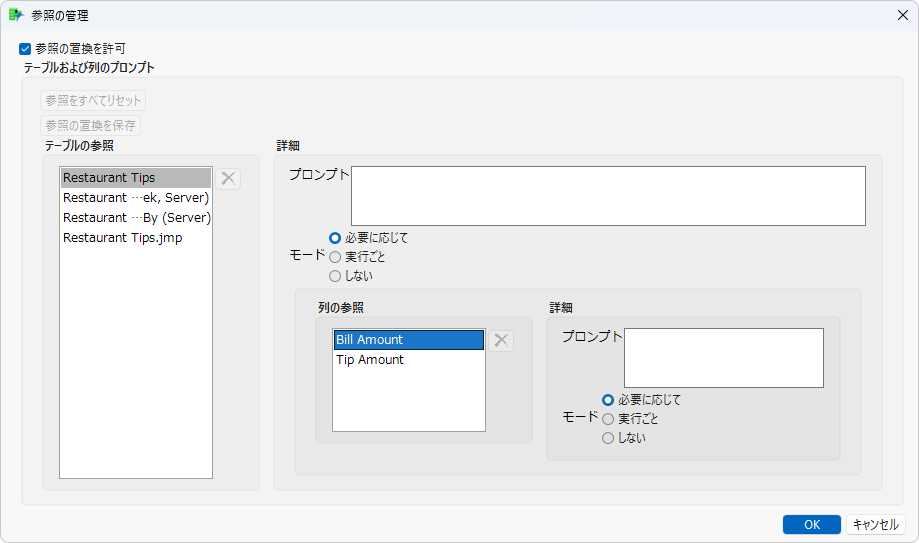The height and width of the screenshot is (543, 919).
Task: Click the 参照の置換を保存 button
Action: (x=90, y=125)
